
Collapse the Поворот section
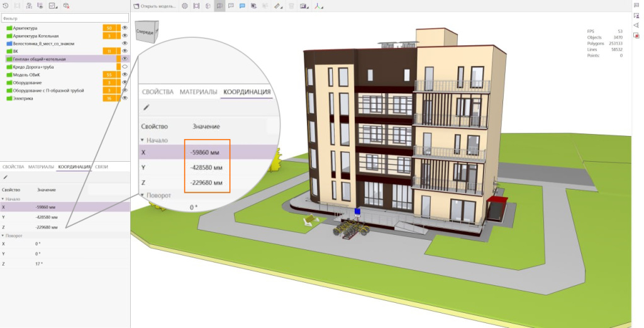tap(3, 235)
